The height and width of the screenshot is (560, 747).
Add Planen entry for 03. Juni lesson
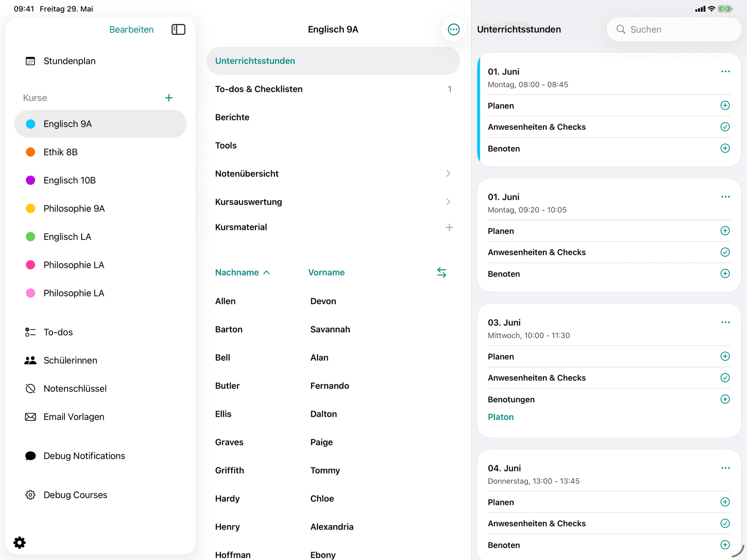(x=725, y=357)
